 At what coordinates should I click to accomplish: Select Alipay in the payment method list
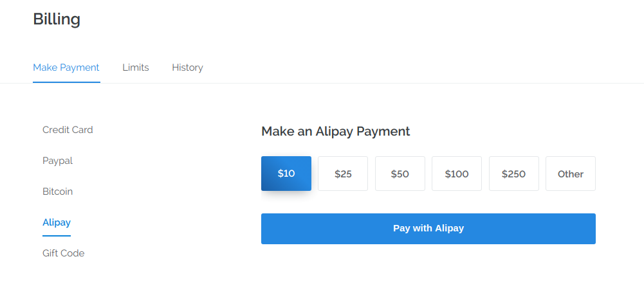coord(57,222)
